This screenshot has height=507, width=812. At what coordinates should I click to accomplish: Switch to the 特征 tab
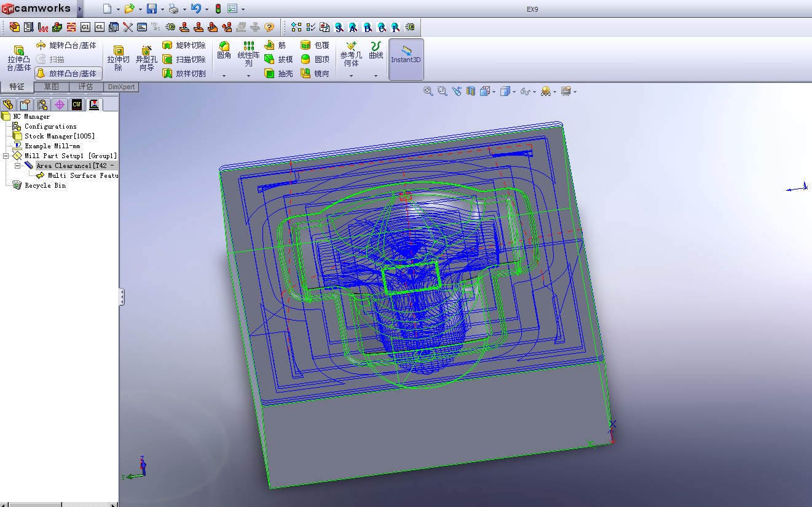tap(17, 87)
